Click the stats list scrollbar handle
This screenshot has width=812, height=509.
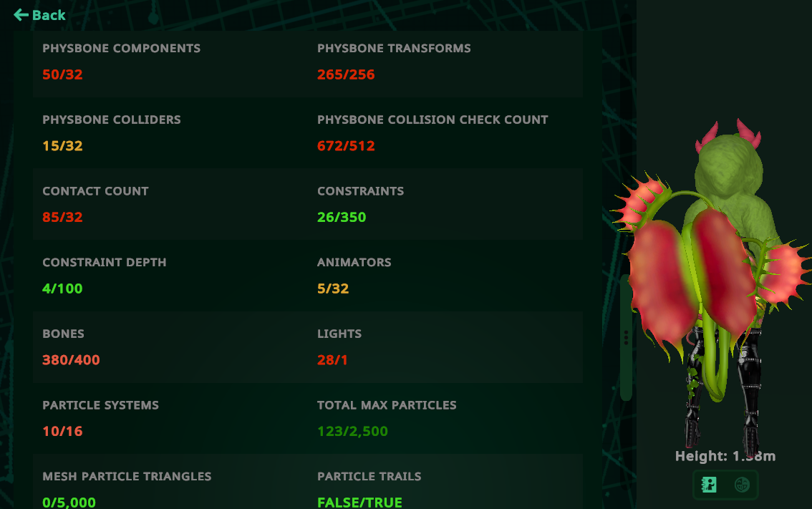pyautogui.click(x=626, y=338)
